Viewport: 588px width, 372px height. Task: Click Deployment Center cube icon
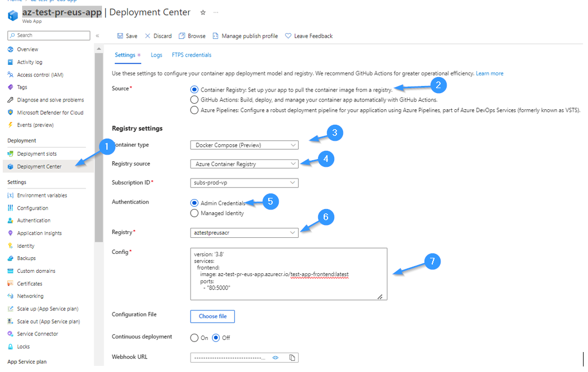point(11,166)
